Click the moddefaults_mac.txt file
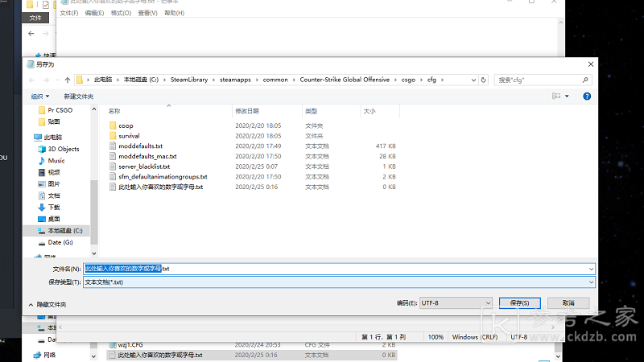 pyautogui.click(x=147, y=156)
